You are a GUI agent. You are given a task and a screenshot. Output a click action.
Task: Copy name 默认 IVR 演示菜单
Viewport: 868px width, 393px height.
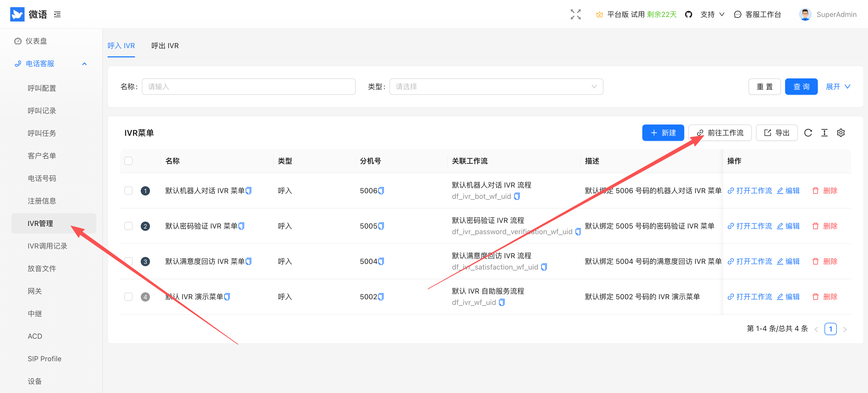(227, 297)
